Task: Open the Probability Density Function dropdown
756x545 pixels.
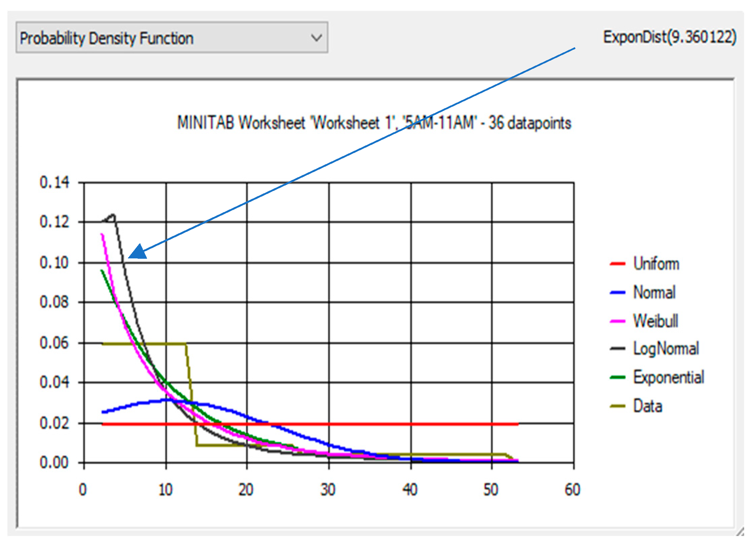Action: [171, 38]
